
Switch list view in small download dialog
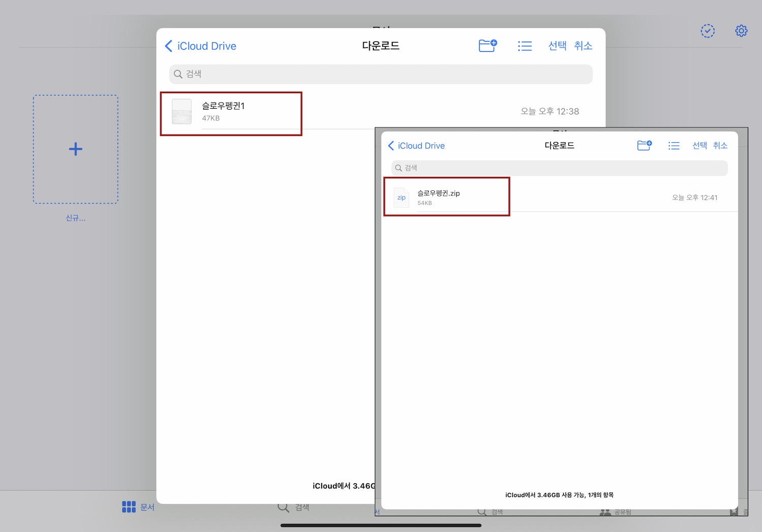[674, 146]
